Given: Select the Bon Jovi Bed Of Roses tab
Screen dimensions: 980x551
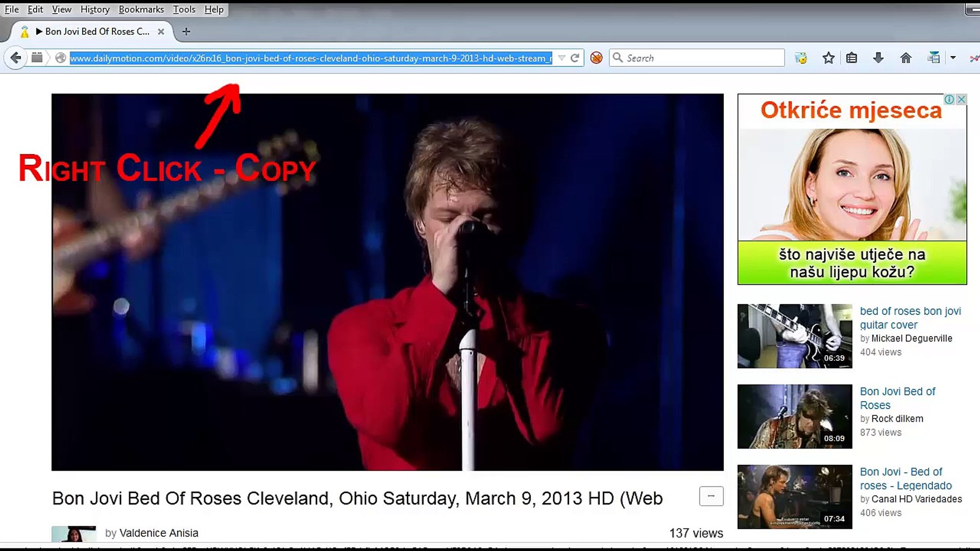Looking at the screenshot, I should (x=94, y=31).
